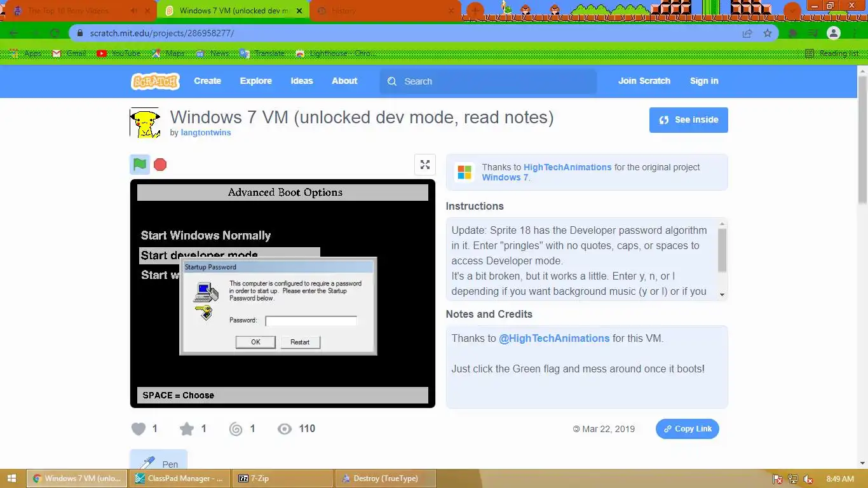Switch to Destroy (TrueType) taskbar window

[386, 478]
